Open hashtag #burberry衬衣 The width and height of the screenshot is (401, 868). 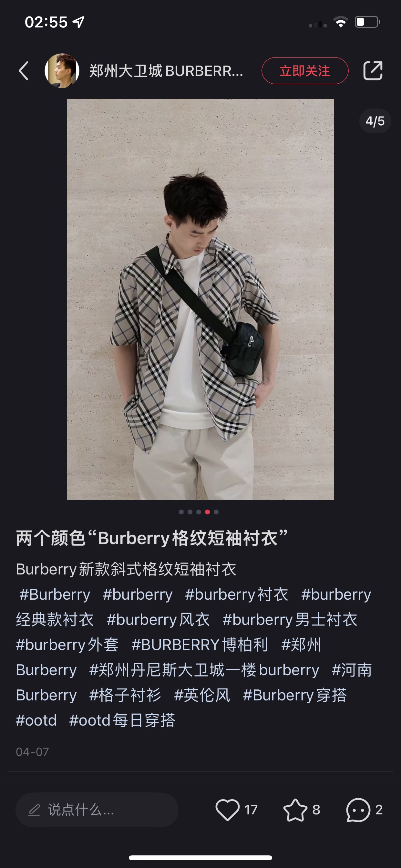pos(237,594)
